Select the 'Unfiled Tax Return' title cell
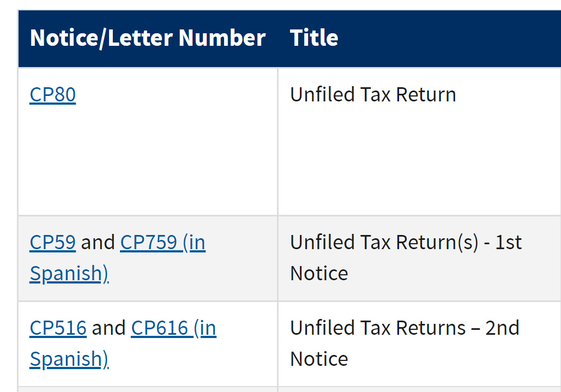Image resolution: width=561 pixels, height=392 pixels. (x=373, y=94)
